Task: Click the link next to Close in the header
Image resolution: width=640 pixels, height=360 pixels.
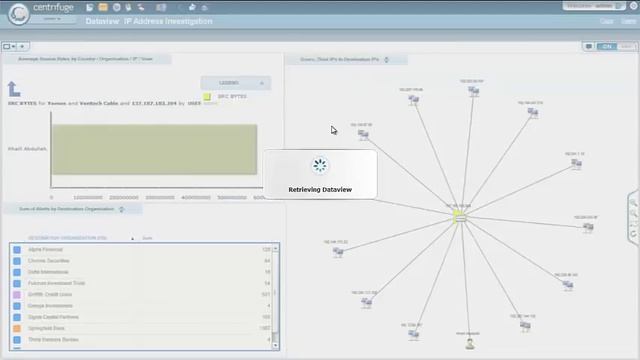Action: pos(629,21)
